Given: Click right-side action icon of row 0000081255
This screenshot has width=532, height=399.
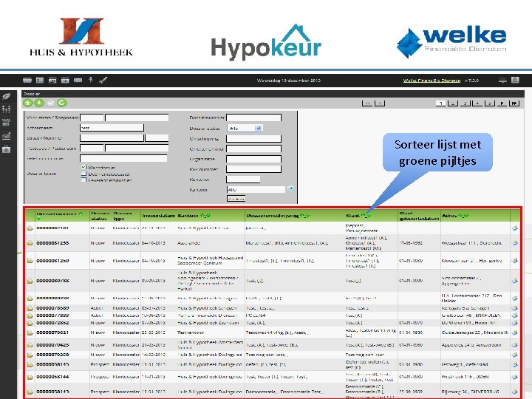Looking at the screenshot, I should click(x=515, y=243).
